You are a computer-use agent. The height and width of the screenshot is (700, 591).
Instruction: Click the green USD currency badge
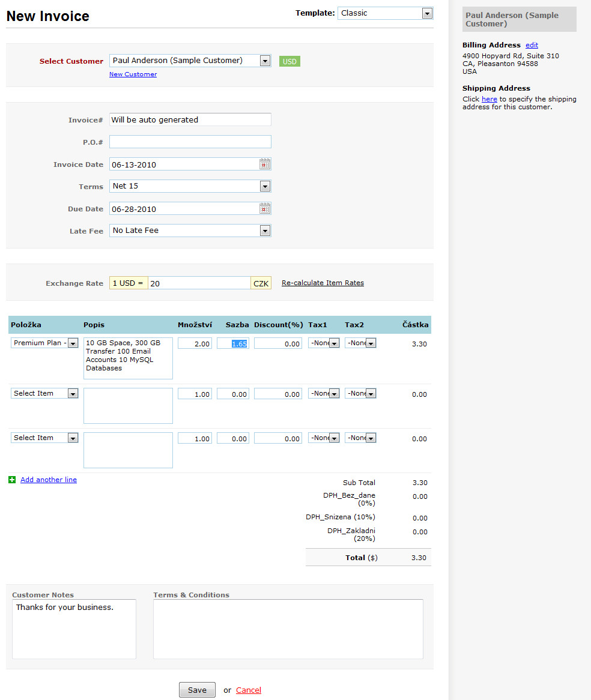coord(289,61)
